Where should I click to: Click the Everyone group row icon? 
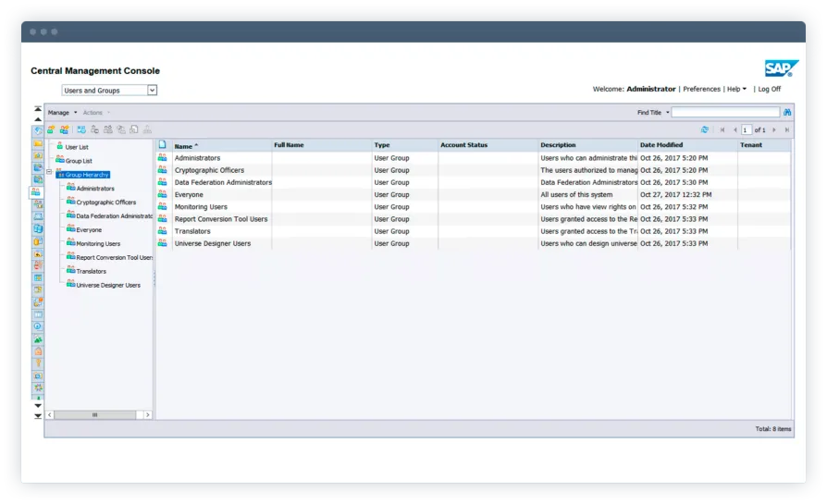click(162, 195)
